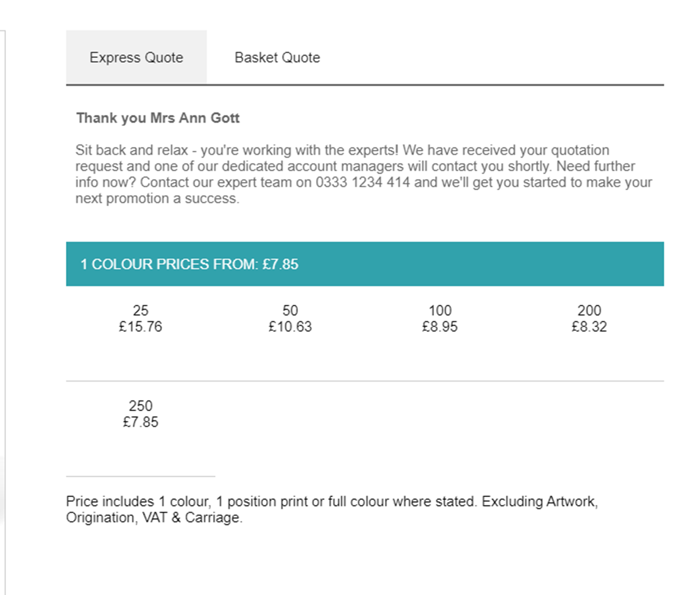This screenshot has width=700, height=595.
Task: Select the 25 quantity price £15.76
Action: (140, 327)
